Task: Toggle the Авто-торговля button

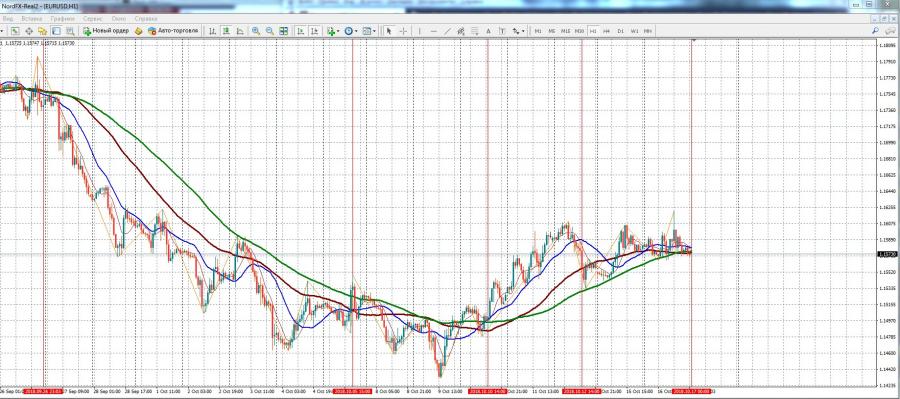Action: pos(173,30)
